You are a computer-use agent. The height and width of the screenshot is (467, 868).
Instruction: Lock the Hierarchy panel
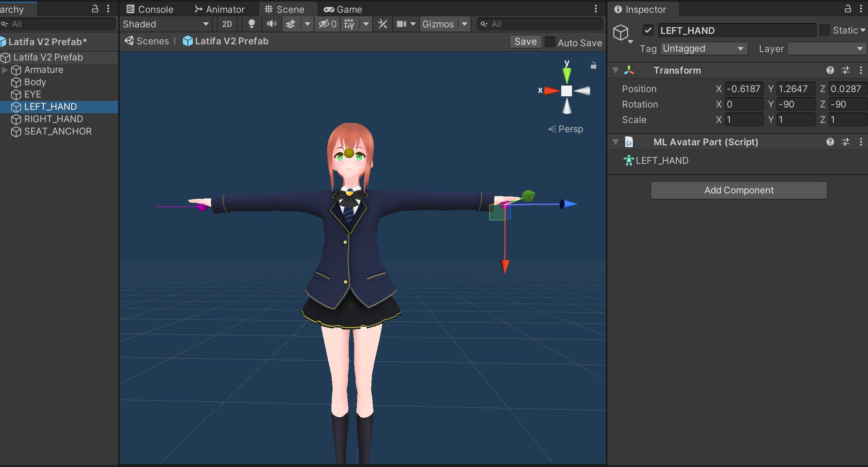point(95,8)
